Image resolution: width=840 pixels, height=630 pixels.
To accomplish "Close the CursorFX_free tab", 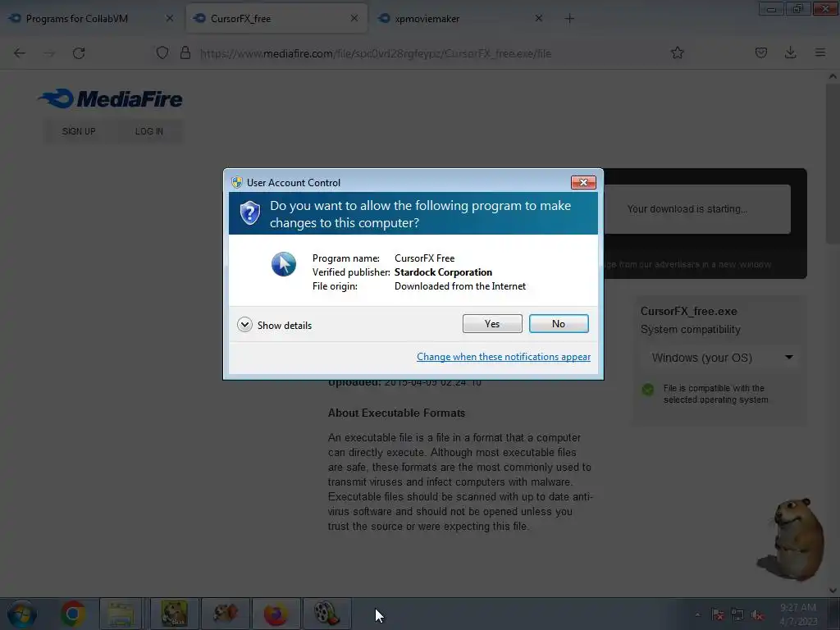I will (354, 19).
